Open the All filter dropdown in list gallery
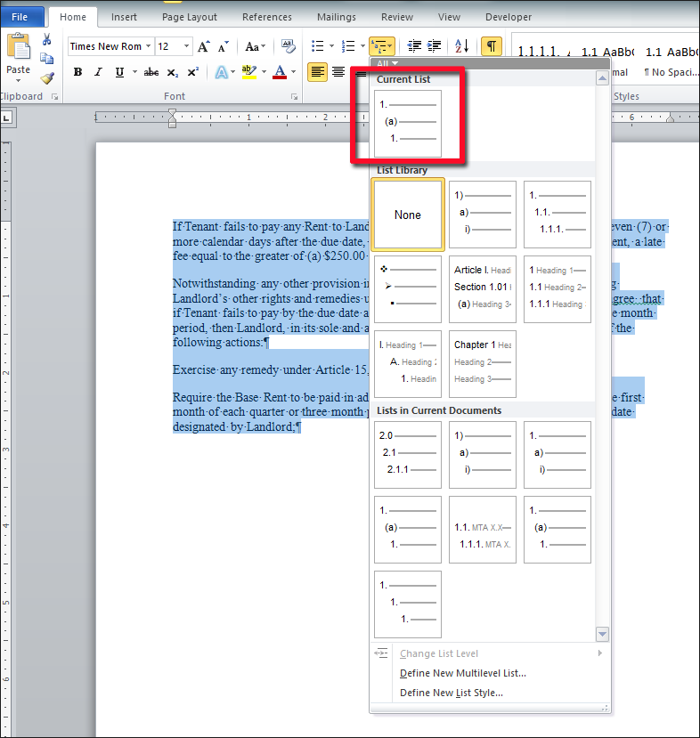Screen dimensions: 700x738 387,63
